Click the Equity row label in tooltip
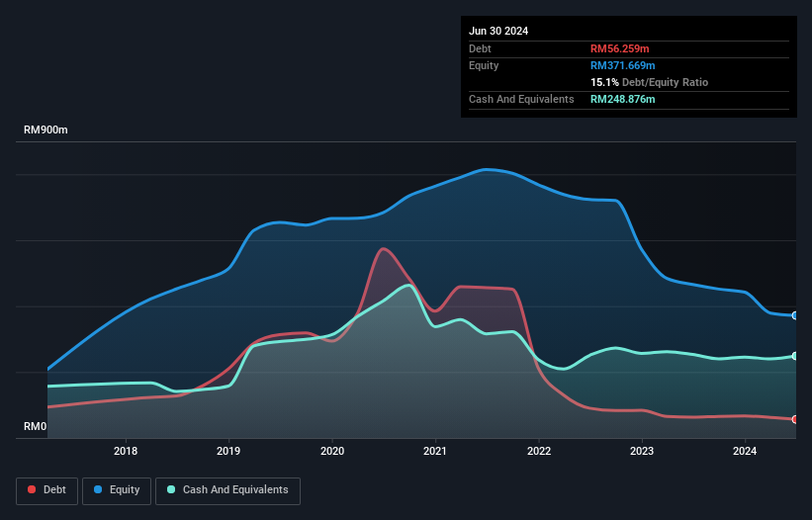 [484, 65]
